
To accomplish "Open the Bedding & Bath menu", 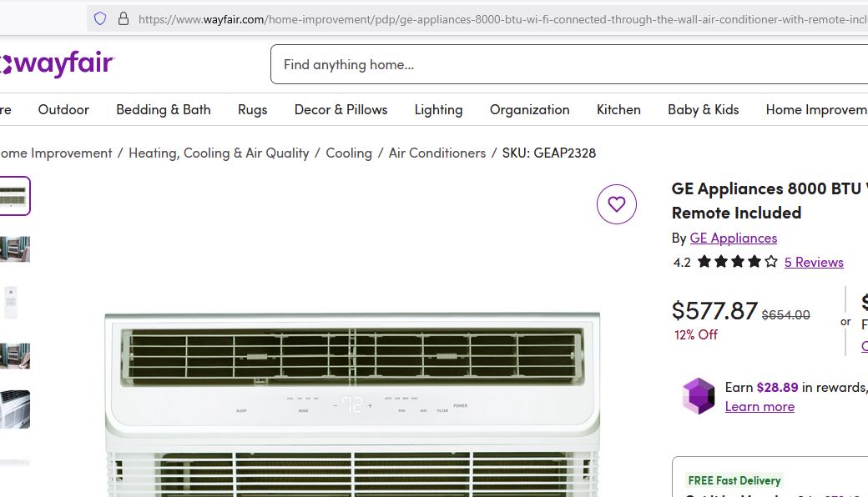I will pyautogui.click(x=164, y=109).
